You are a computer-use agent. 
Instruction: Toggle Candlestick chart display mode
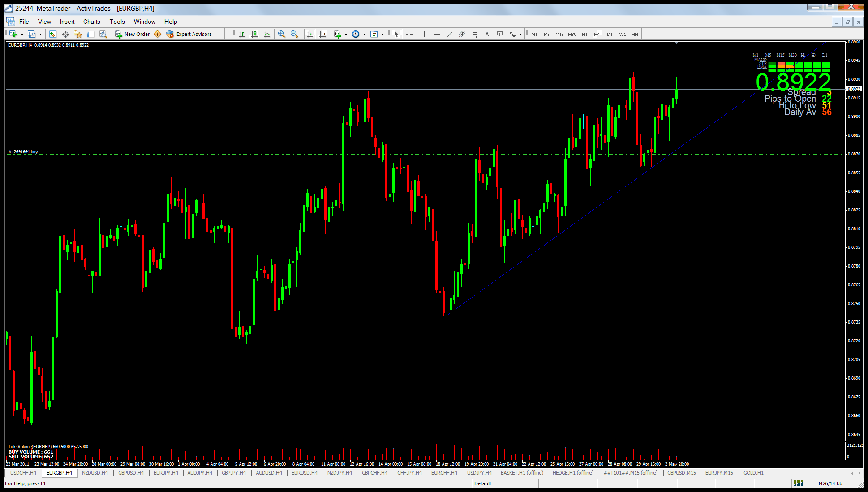tap(254, 34)
